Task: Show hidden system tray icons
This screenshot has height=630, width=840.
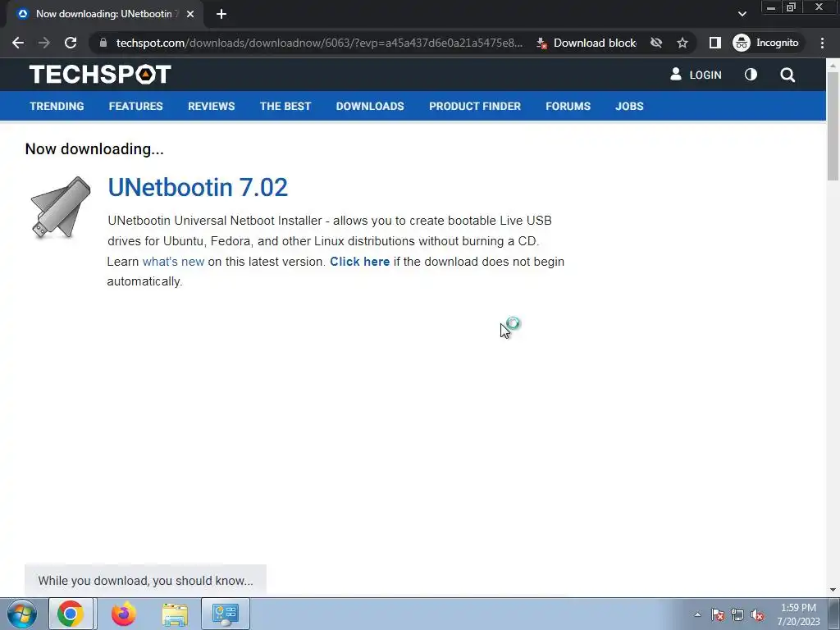Action: 697,614
